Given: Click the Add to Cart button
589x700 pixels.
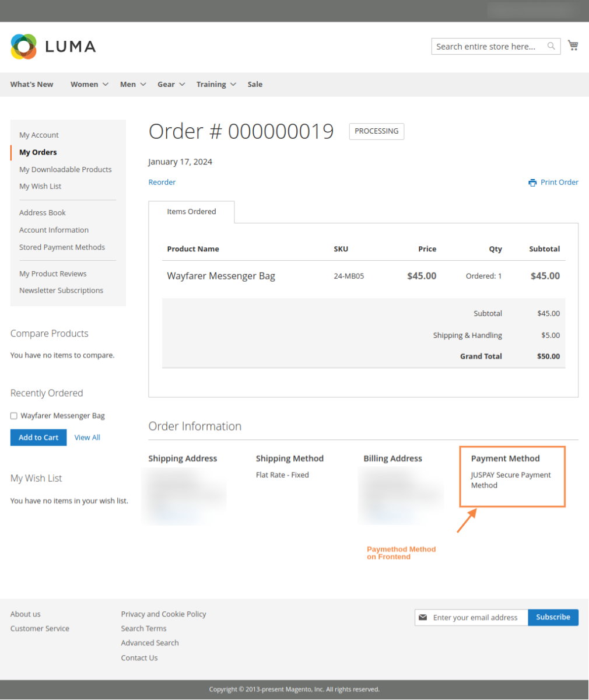Looking at the screenshot, I should point(38,437).
